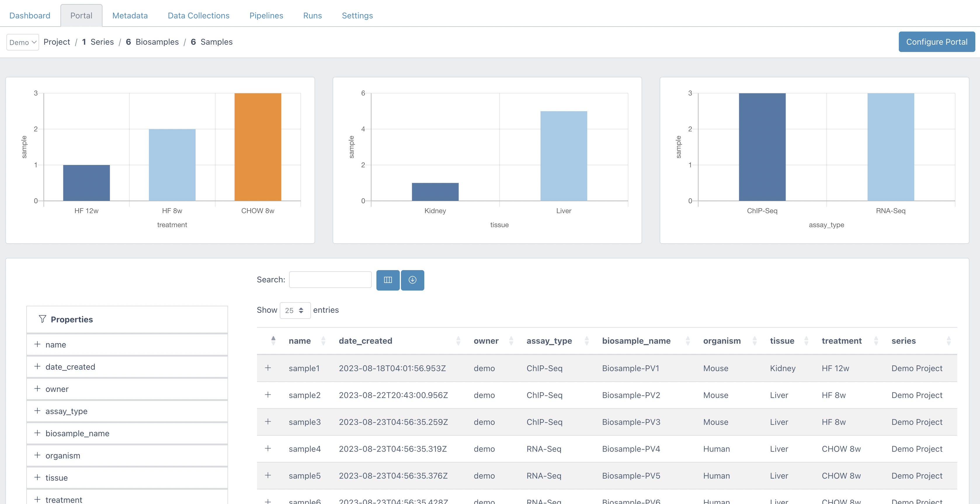
Task: Sort table by date_created column arrows
Action: click(x=458, y=341)
